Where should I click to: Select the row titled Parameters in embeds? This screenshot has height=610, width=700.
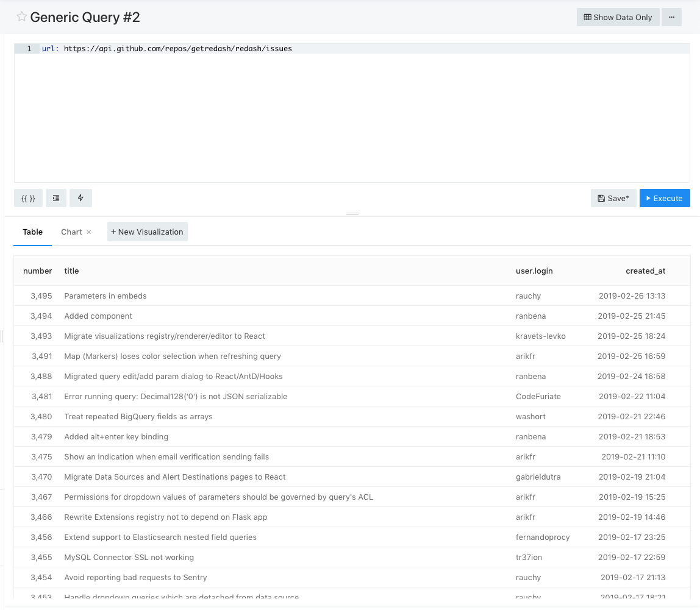click(105, 296)
